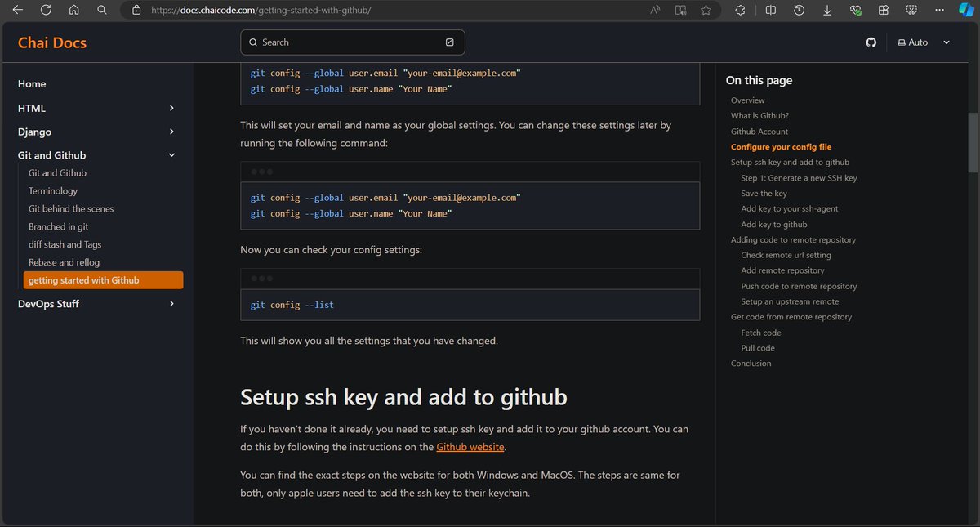
Task: View site info via the lock icon
Action: coord(136,10)
